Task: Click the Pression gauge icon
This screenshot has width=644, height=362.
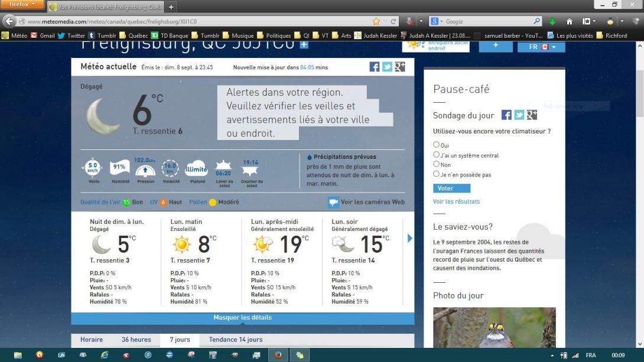Action: click(x=145, y=169)
